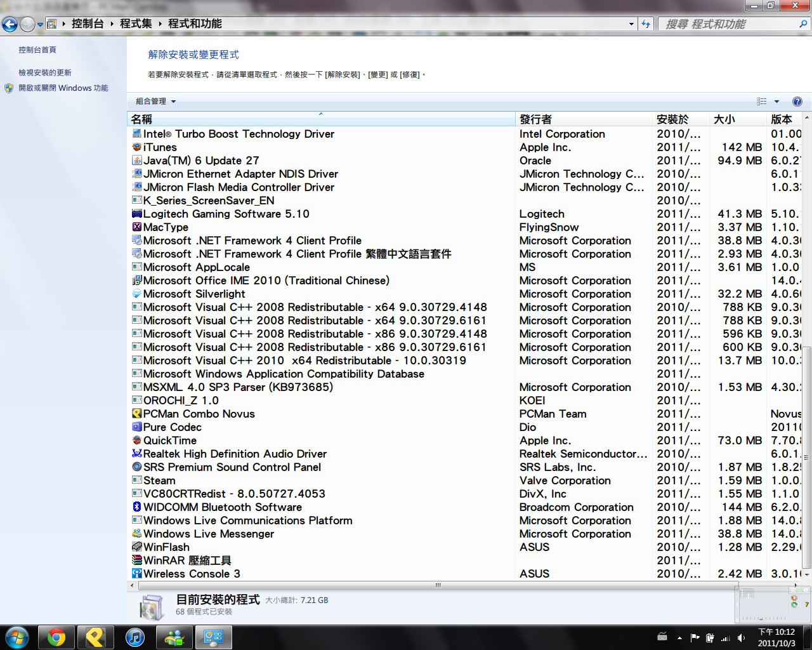The image size is (812, 650).
Task: Select VC80CRTRedist - 8.0.50727.4053 entry
Action: click(466, 494)
